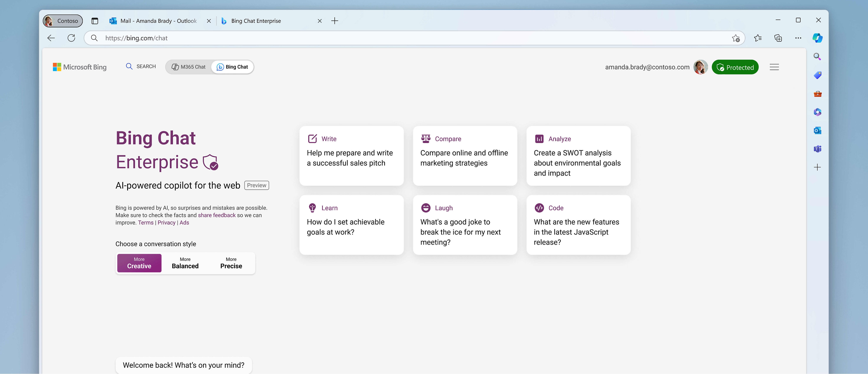This screenshot has height=374, width=868.
Task: Open the share feedback link
Action: coord(217,215)
